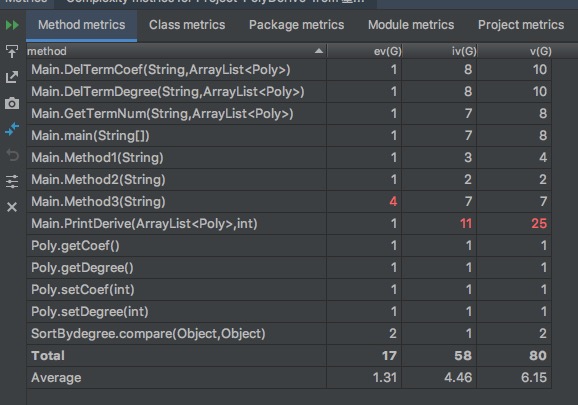Click the red iv(G) value 11 for PrintDerive
The image size is (578, 405).
pyautogui.click(x=466, y=224)
